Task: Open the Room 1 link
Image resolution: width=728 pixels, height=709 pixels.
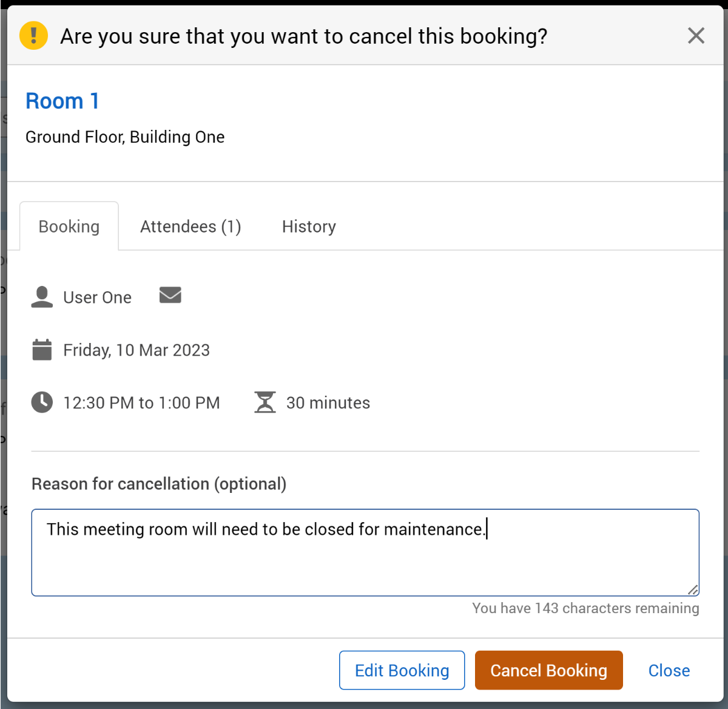Action: (62, 101)
